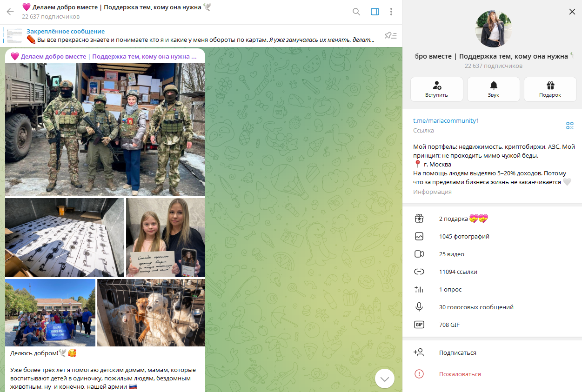The width and height of the screenshot is (582, 392).
Task: Open the 1 опрос polls list
Action: click(x=492, y=289)
